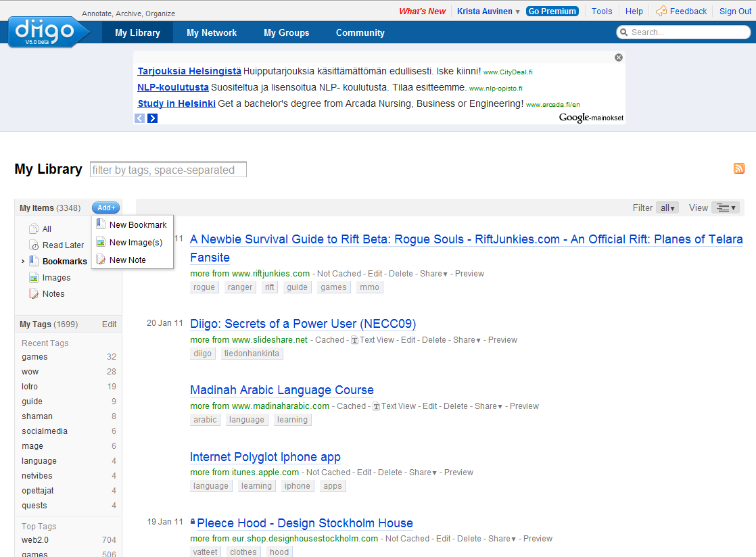Click the New Bookmark menu icon
Screen dimensions: 756x557
100,224
